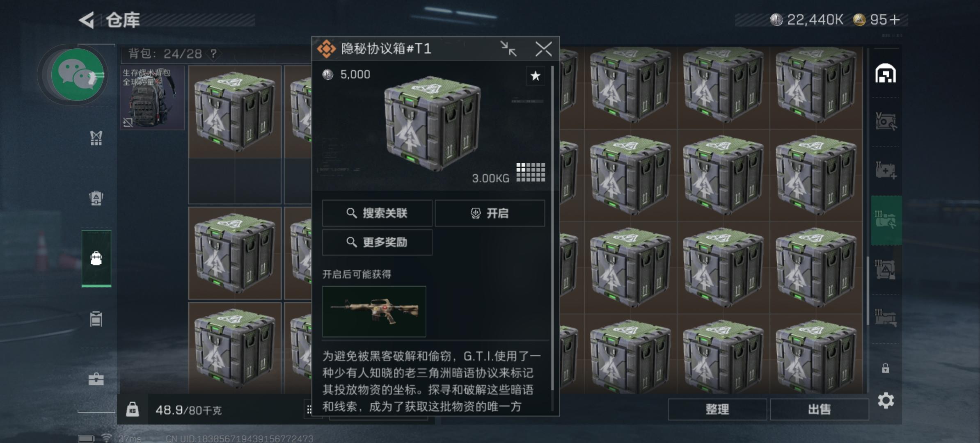
Task: Click the back arrow next to 仓库
Action: (x=87, y=20)
